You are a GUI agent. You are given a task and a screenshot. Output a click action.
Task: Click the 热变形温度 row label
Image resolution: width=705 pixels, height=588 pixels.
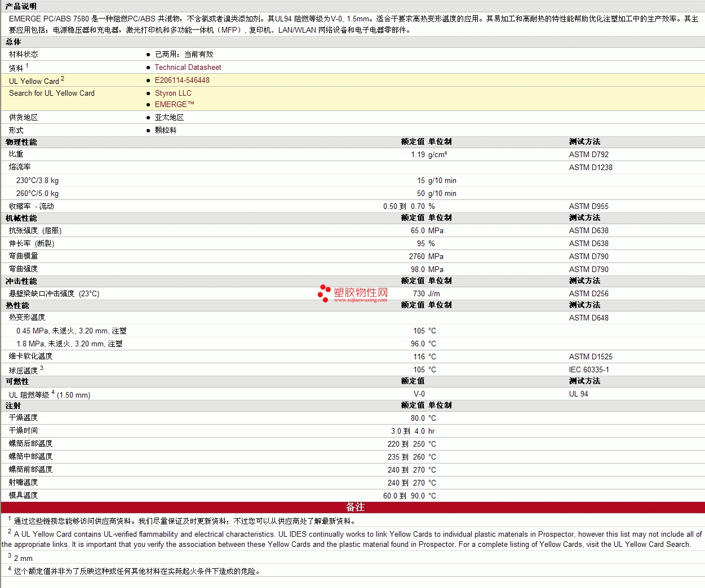click(x=27, y=317)
